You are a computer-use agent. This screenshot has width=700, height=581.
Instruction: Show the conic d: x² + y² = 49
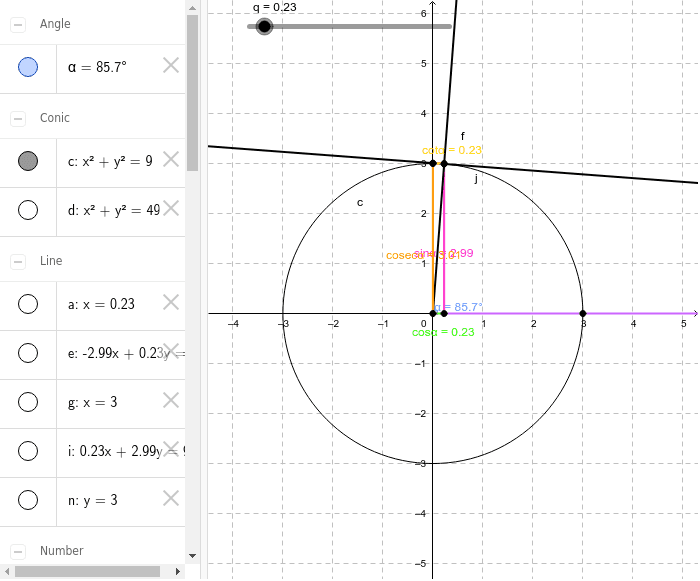click(28, 210)
